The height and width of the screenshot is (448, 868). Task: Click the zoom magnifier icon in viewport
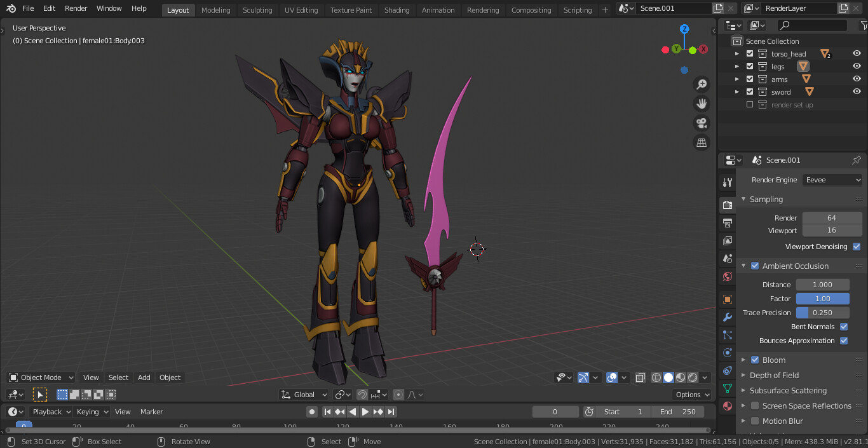click(702, 85)
